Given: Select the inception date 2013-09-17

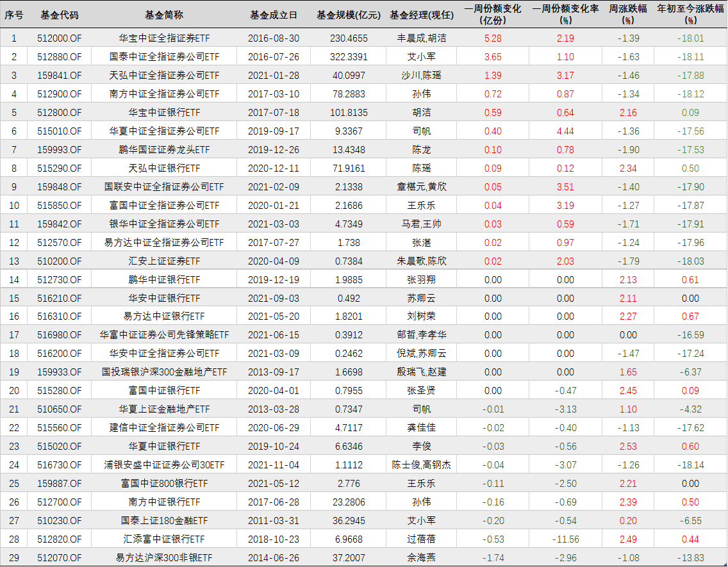Looking at the screenshot, I should pos(273,372).
